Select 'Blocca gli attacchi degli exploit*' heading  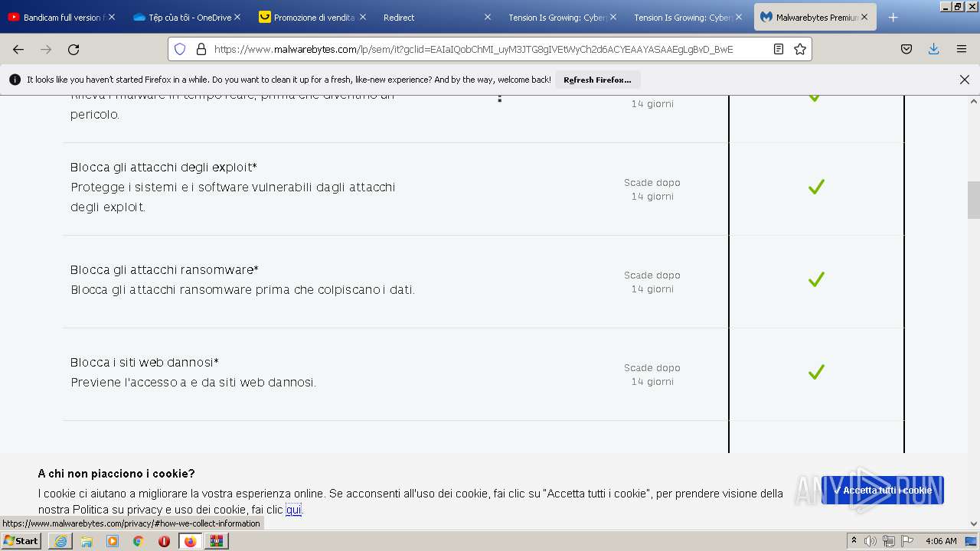pos(164,167)
